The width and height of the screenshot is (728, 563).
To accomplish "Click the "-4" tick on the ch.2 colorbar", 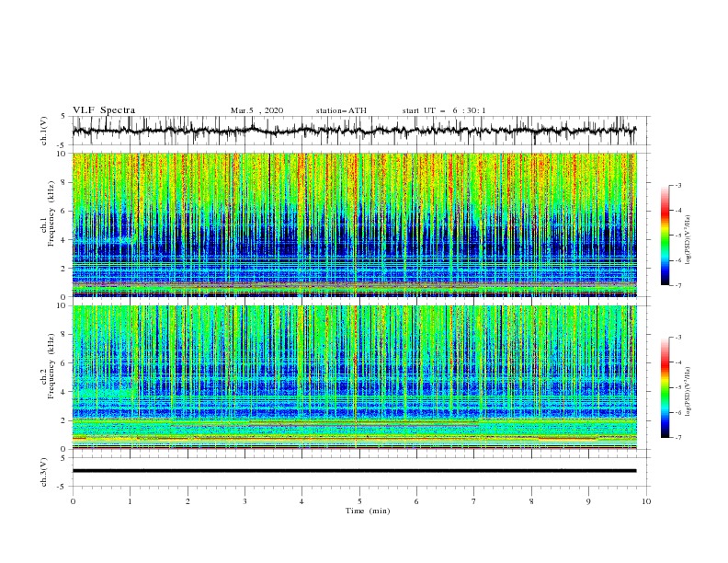I will pyautogui.click(x=678, y=362).
